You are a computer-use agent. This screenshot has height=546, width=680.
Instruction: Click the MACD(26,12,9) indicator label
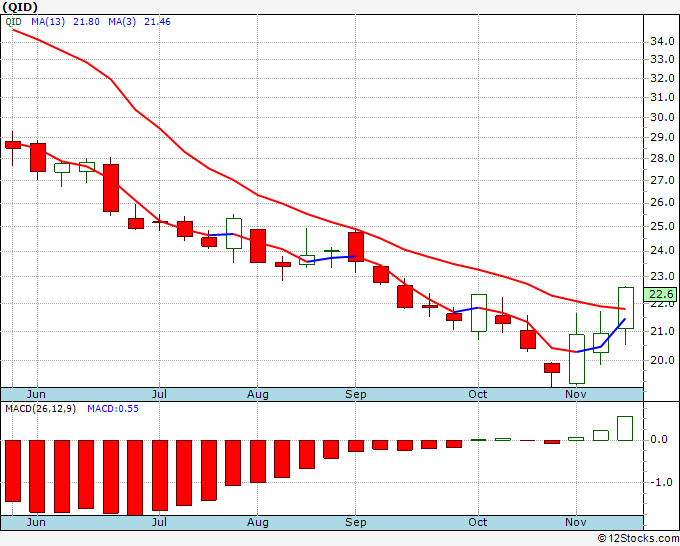pyautogui.click(x=40, y=409)
